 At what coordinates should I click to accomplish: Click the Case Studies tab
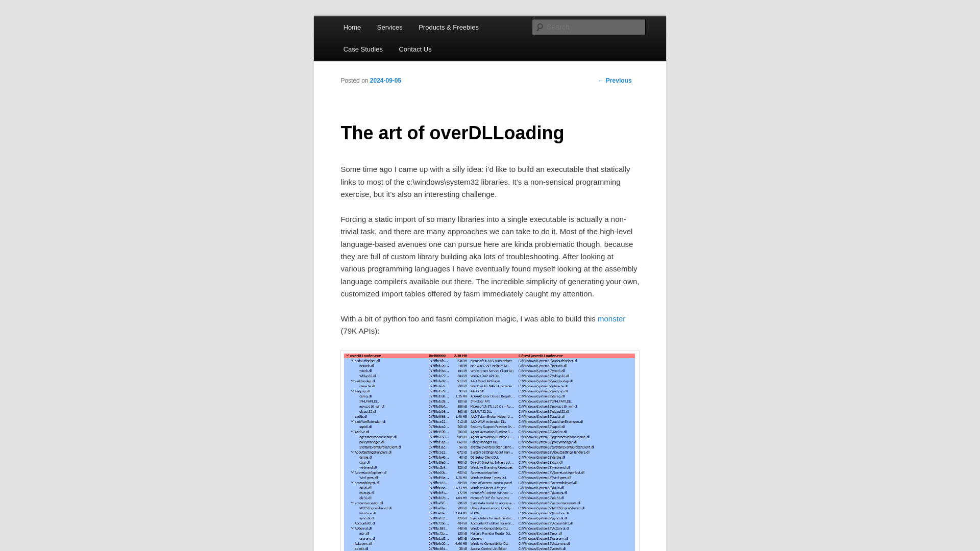coord(363,49)
